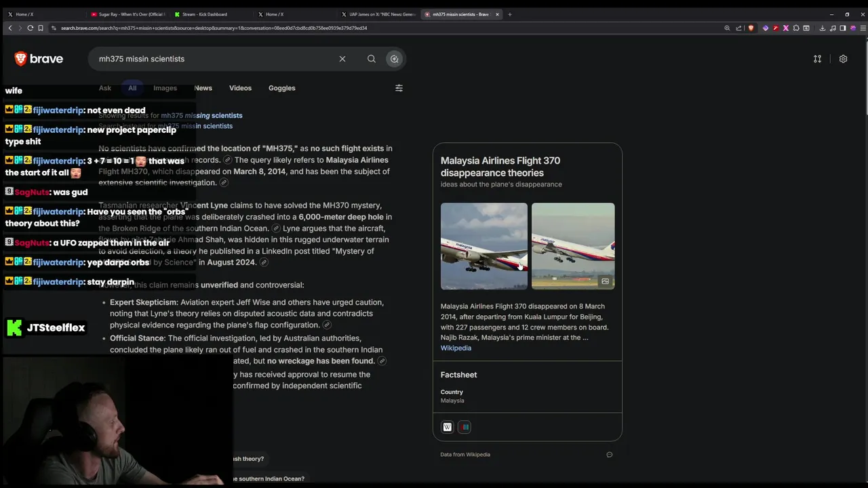Click 'mh375 missing scientists' corrected search link

pyautogui.click(x=201, y=116)
